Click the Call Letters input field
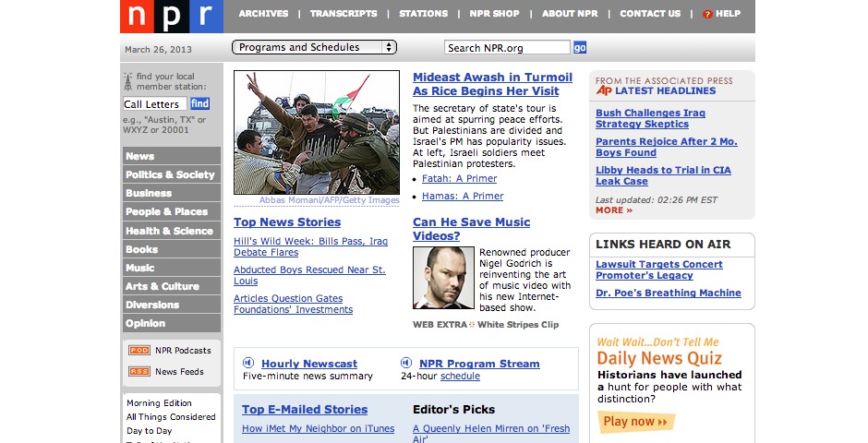The width and height of the screenshot is (868, 443). point(154,104)
